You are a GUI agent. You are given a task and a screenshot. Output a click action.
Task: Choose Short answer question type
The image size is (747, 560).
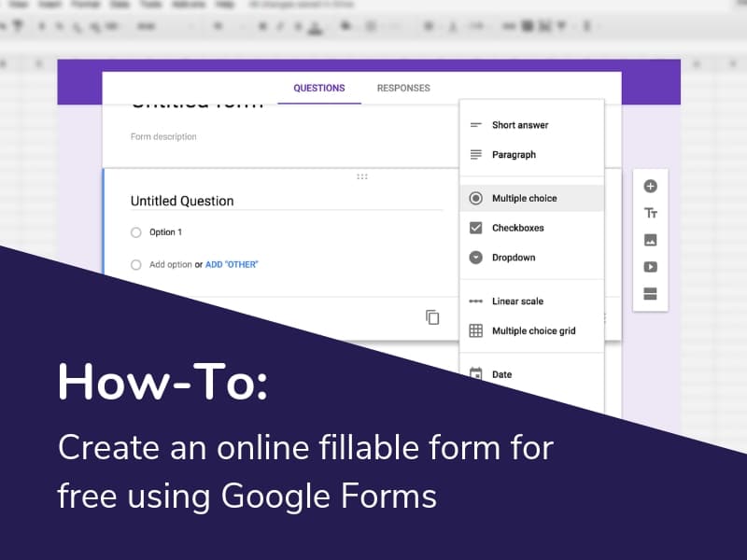point(531,125)
